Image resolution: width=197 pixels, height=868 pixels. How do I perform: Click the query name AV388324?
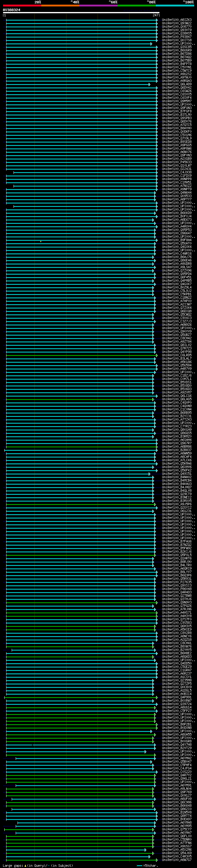[x=11, y=10]
